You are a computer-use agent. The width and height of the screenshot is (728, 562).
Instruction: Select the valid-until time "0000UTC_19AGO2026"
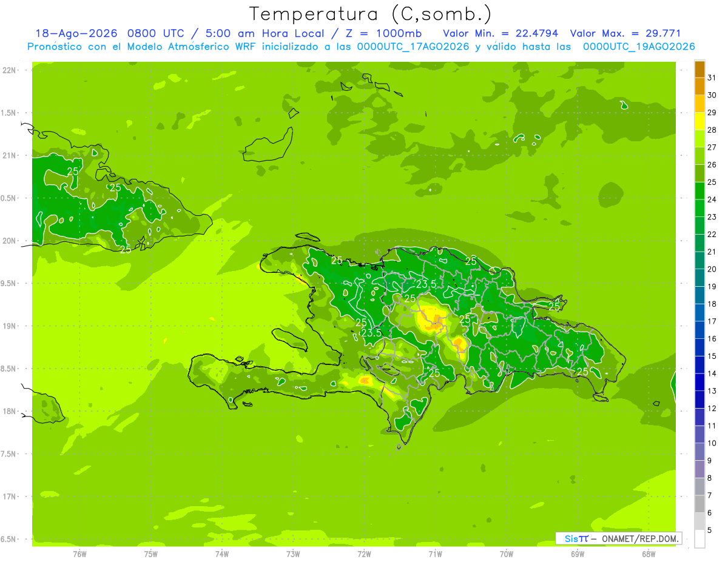pyautogui.click(x=638, y=47)
